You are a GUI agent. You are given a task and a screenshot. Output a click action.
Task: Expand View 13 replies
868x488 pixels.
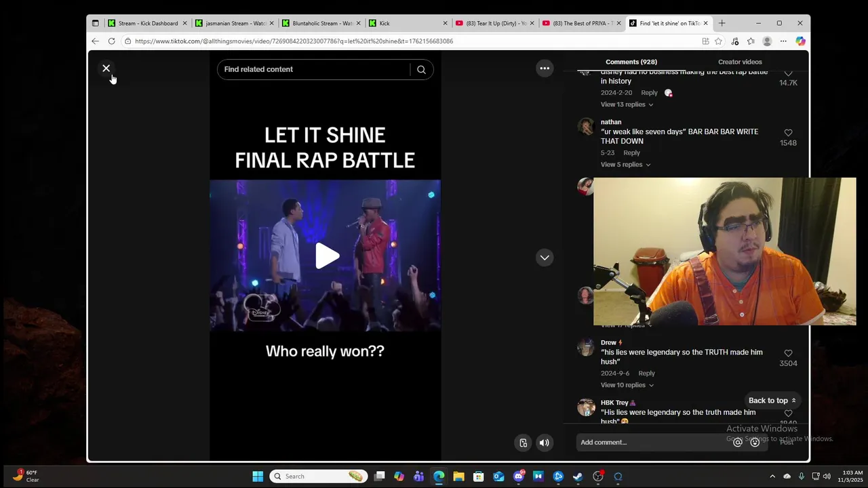point(627,104)
